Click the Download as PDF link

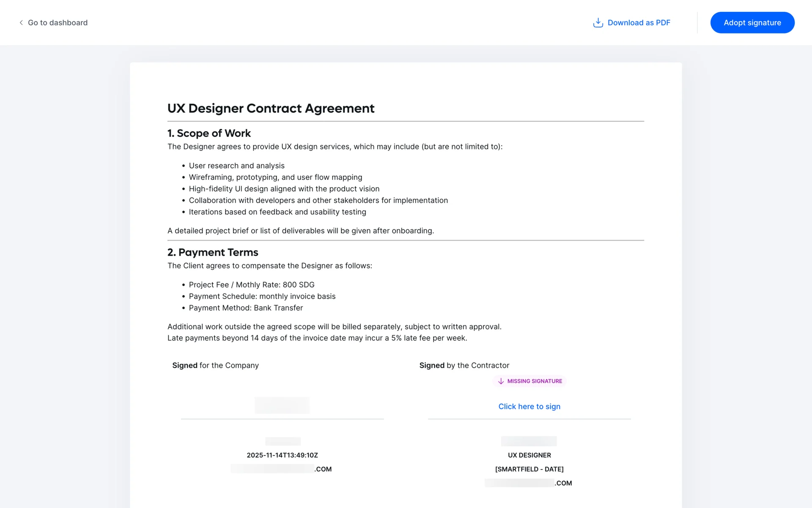click(x=639, y=22)
